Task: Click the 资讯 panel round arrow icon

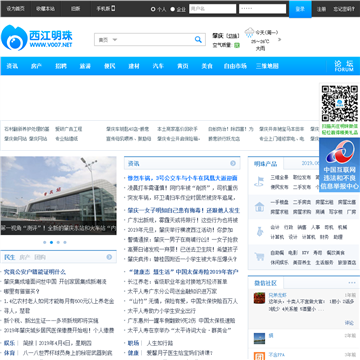Action: [233, 163]
